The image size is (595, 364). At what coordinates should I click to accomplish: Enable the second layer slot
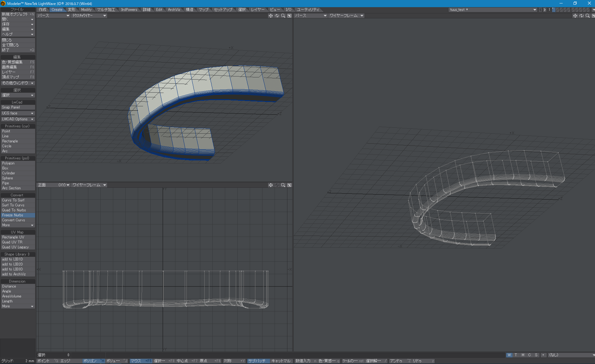tap(557, 9)
